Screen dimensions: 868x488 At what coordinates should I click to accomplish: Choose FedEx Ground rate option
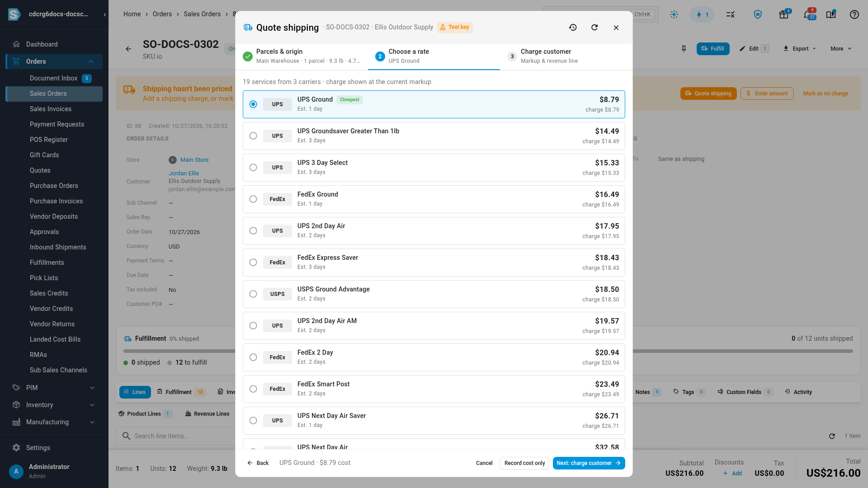click(434, 199)
